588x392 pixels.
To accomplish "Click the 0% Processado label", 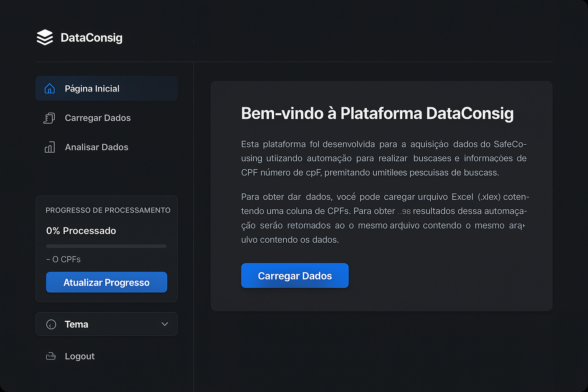I will point(81,230).
